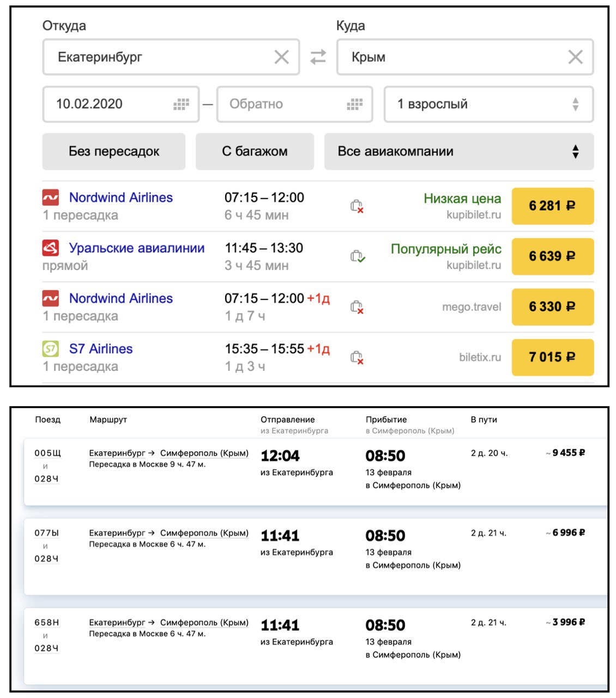The image size is (616, 698).
Task: Toggle the С багажом filter
Action: click(255, 152)
